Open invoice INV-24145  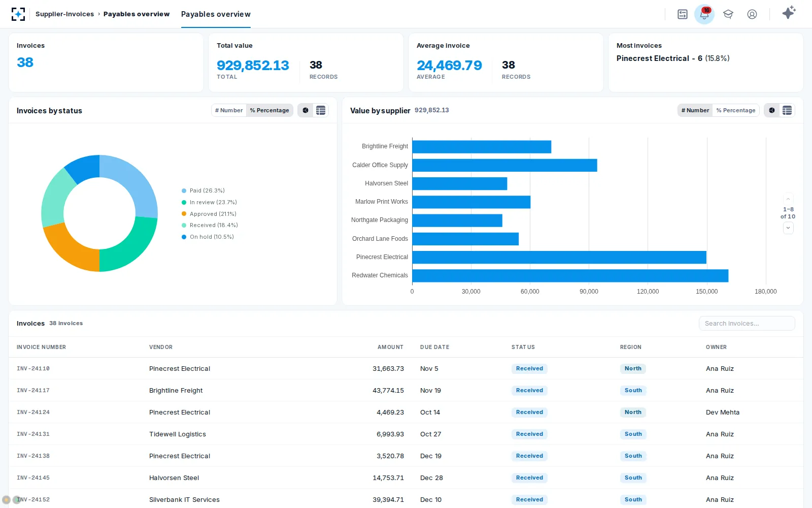pos(33,478)
